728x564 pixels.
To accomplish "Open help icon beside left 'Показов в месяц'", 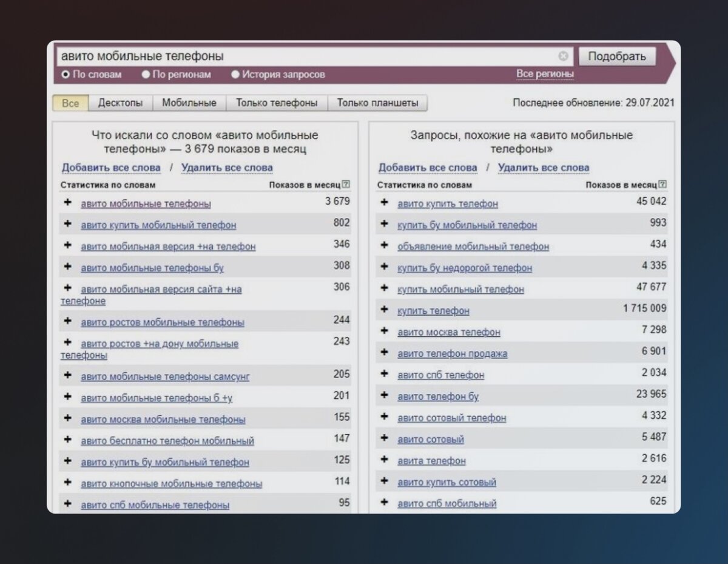I will pos(346,184).
